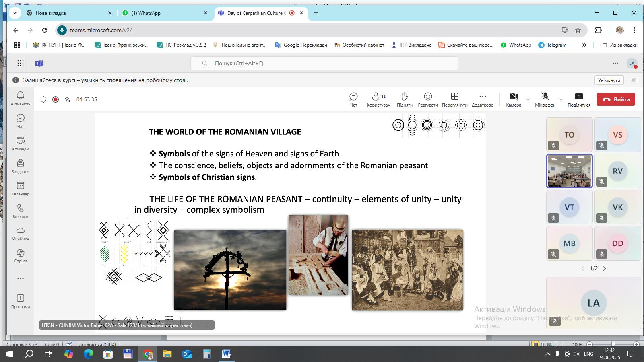Click the recording indicator in meeting bar

point(56,99)
